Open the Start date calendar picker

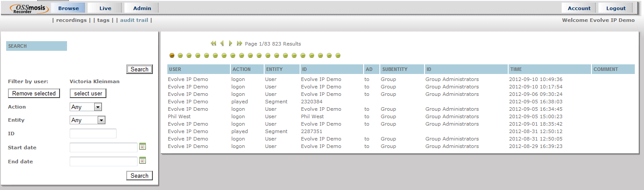tap(142, 147)
